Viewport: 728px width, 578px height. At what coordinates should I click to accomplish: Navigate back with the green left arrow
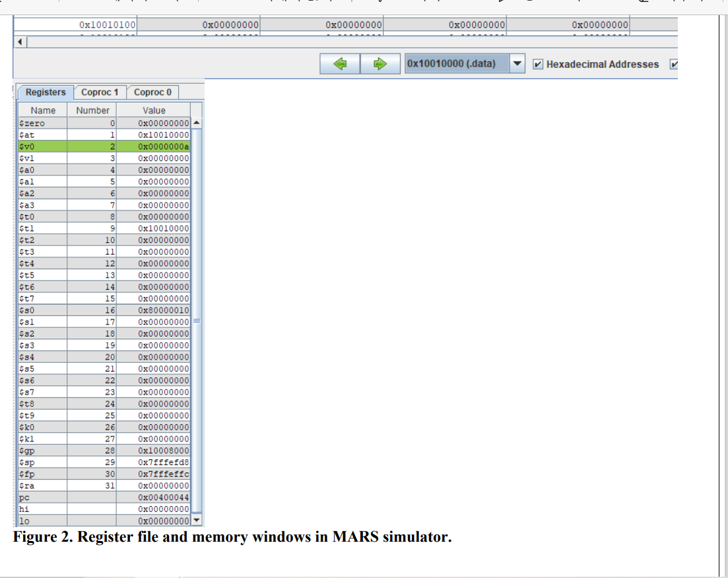[339, 63]
